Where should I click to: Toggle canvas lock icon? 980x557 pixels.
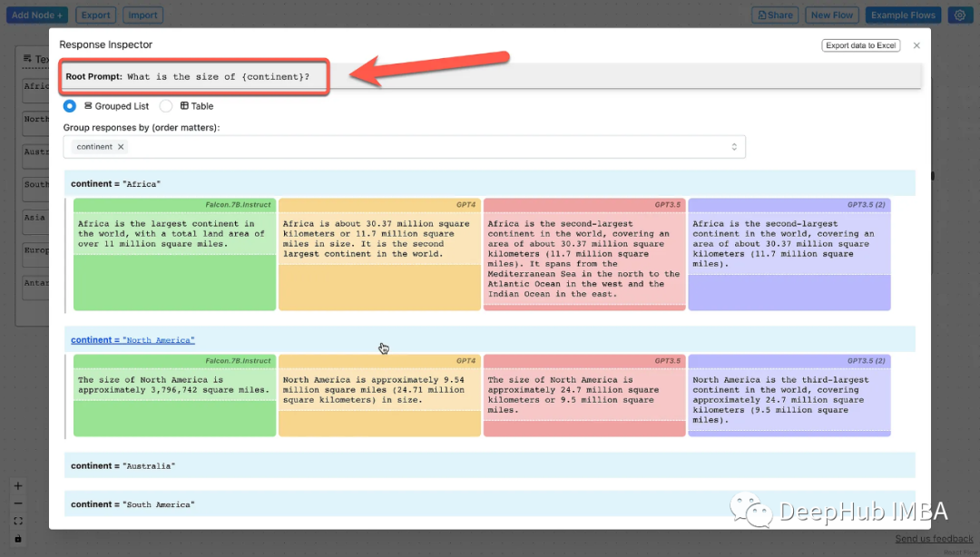[18, 538]
